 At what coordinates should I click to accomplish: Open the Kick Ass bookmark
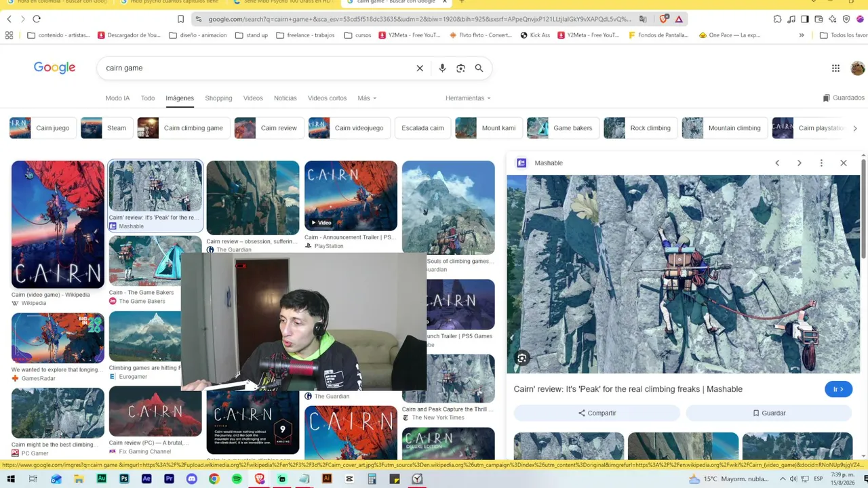[535, 35]
